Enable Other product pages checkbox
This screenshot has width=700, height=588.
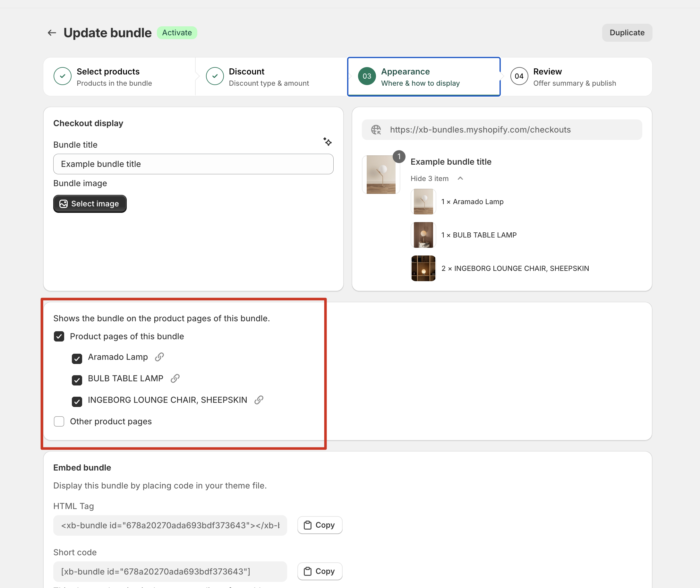[59, 421]
